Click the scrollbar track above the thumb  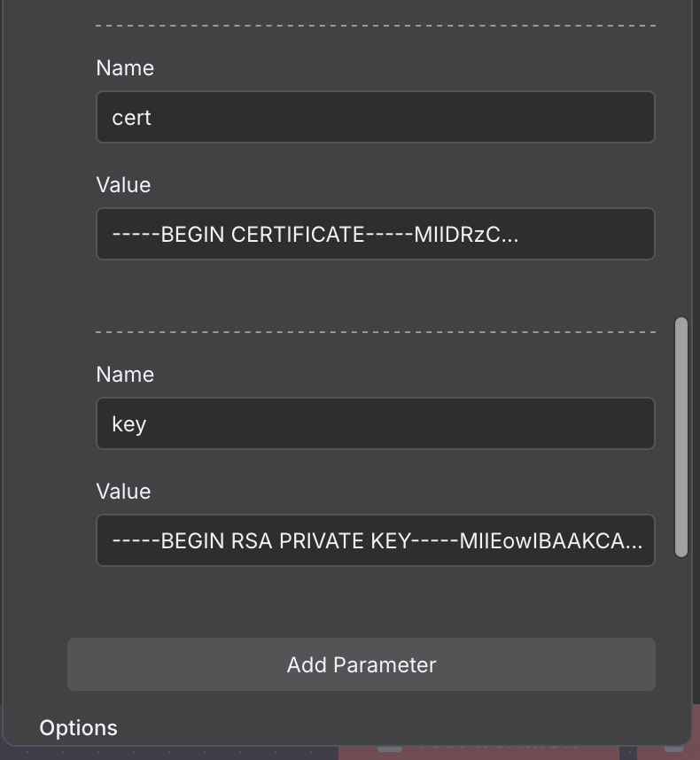pyautogui.click(x=681, y=177)
